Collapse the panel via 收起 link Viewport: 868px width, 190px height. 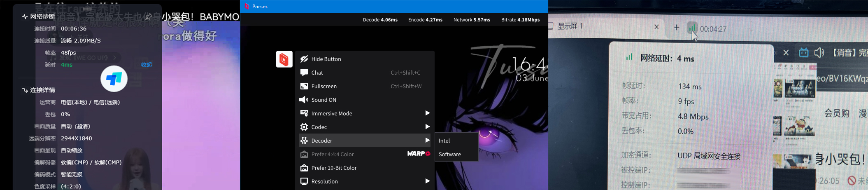point(147,65)
